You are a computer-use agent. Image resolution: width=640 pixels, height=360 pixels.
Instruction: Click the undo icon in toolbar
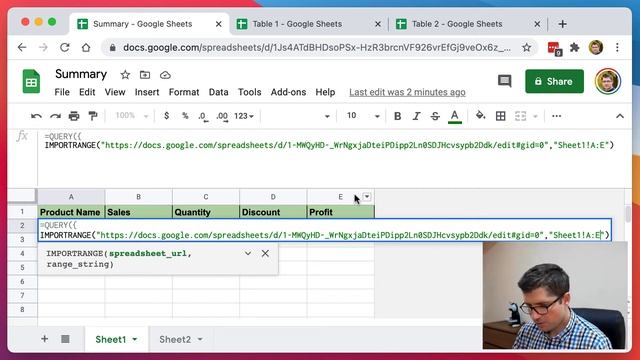tap(36, 116)
